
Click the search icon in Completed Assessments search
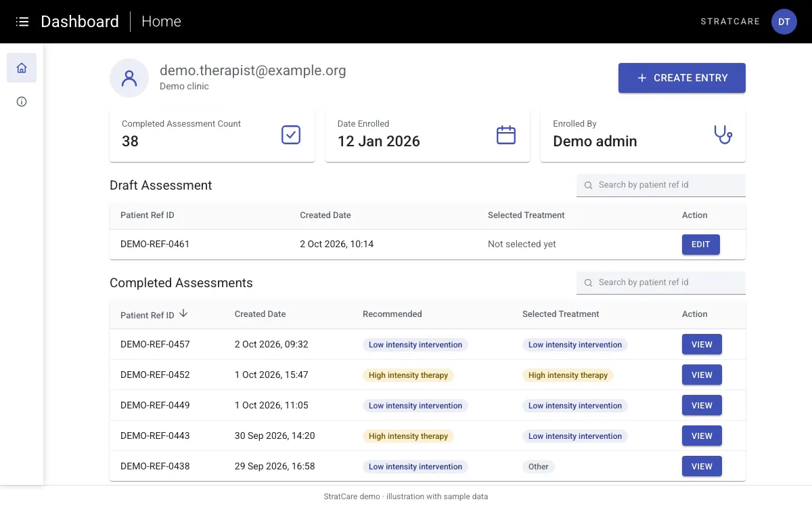pyautogui.click(x=588, y=282)
